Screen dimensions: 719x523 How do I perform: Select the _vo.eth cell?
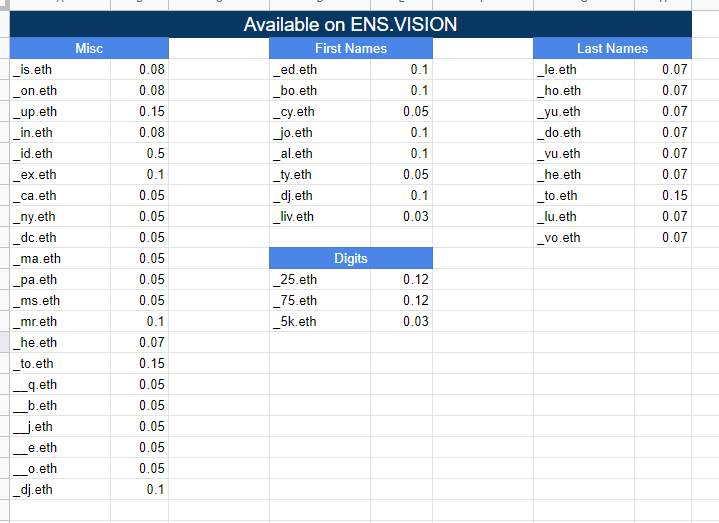[584, 237]
